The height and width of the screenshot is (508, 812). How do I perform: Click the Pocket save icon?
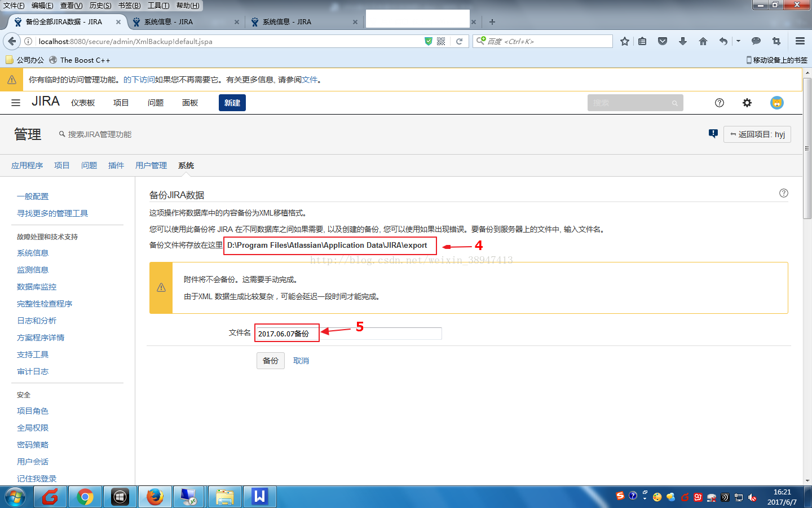coord(663,41)
